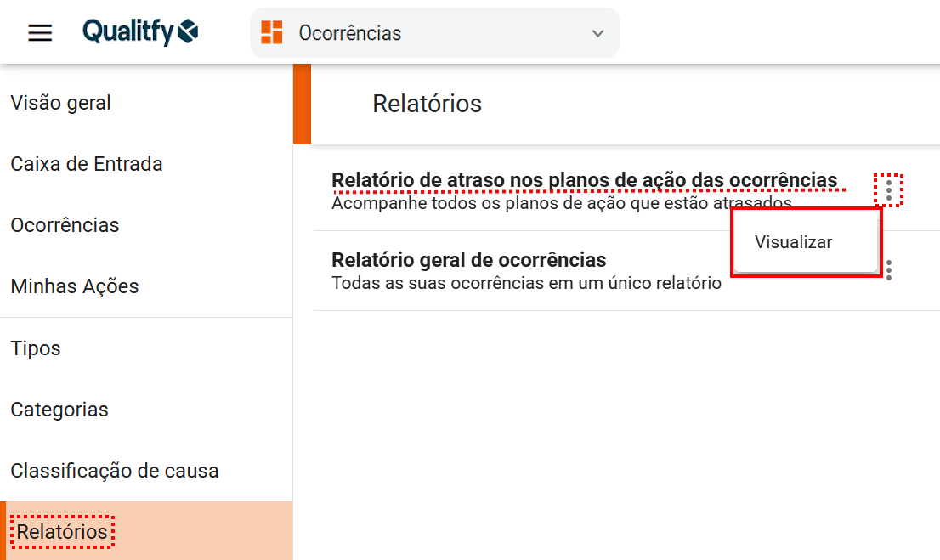The height and width of the screenshot is (560, 940).
Task: Navigate to Ocorrências in the sidebar
Action: (x=65, y=225)
